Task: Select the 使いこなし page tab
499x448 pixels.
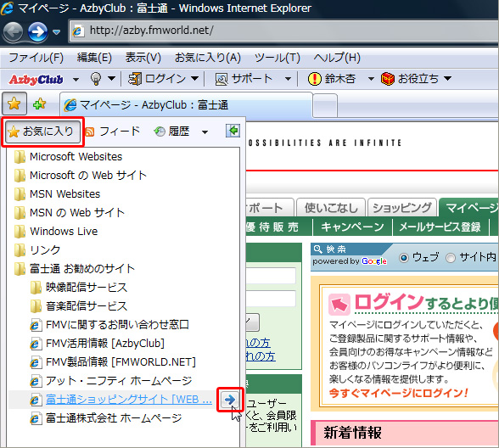Action: tap(331, 208)
